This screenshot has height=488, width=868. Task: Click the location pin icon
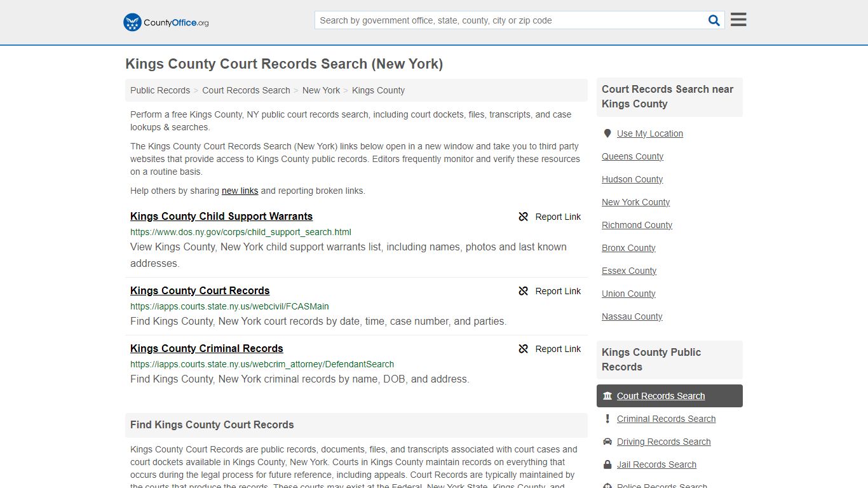(x=607, y=133)
